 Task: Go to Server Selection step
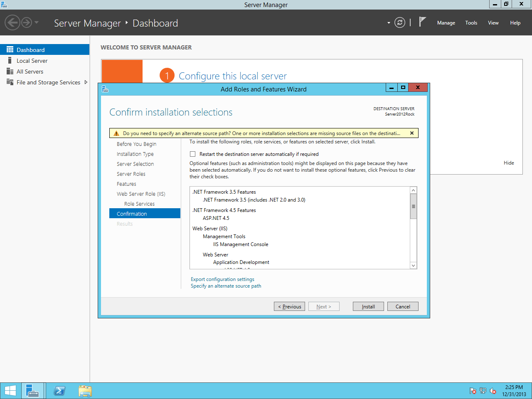pyautogui.click(x=135, y=164)
